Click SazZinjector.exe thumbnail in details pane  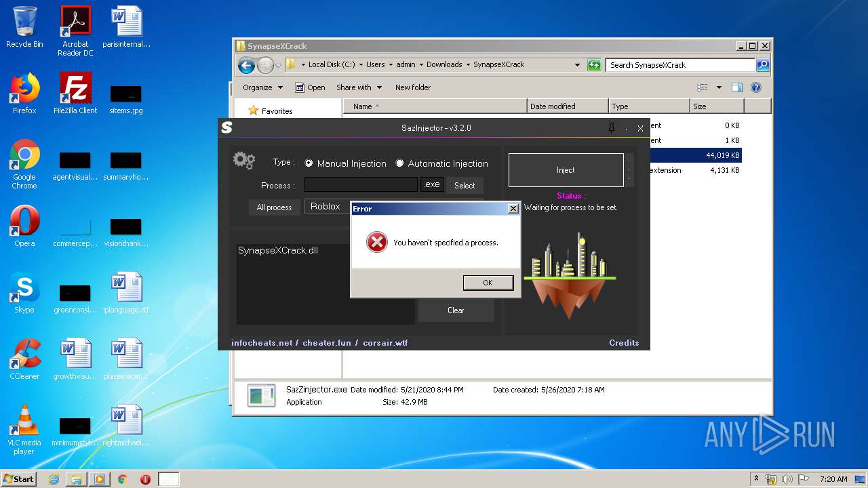pos(261,395)
